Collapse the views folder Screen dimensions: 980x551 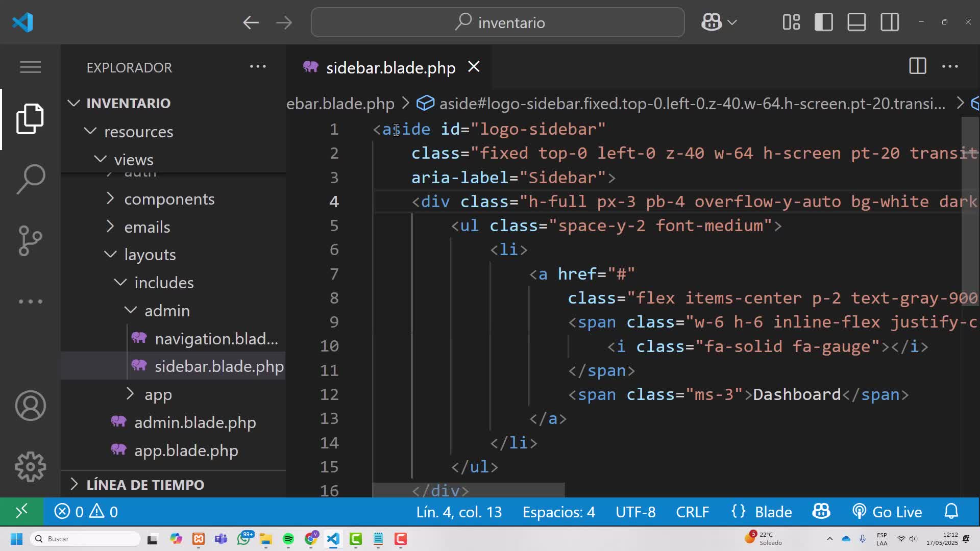click(x=101, y=159)
